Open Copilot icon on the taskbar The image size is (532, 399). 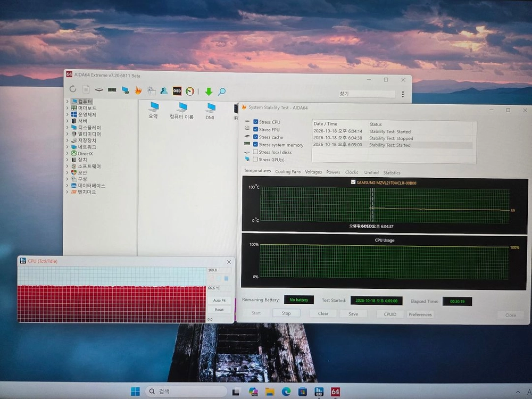253,392
